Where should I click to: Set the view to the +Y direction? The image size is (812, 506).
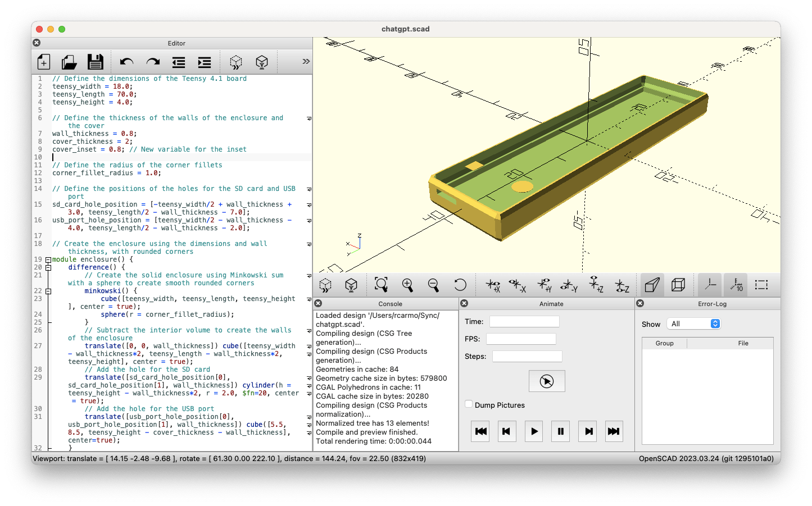pos(545,285)
